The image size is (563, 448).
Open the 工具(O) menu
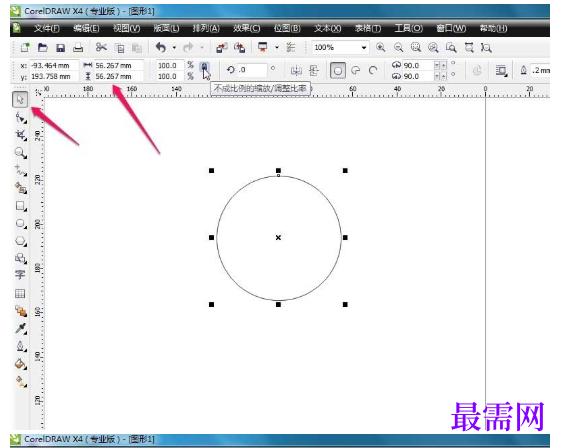pos(409,28)
